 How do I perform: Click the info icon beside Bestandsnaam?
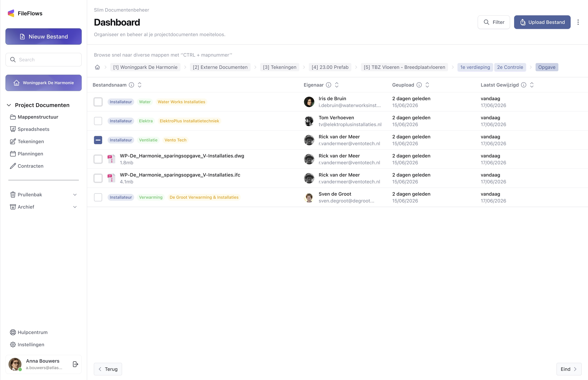pos(132,85)
